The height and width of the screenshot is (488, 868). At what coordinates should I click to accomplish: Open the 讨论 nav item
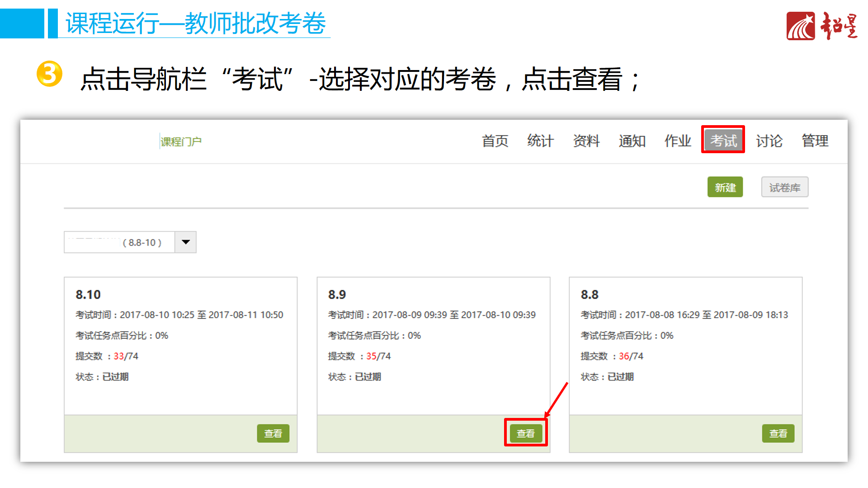(x=769, y=141)
